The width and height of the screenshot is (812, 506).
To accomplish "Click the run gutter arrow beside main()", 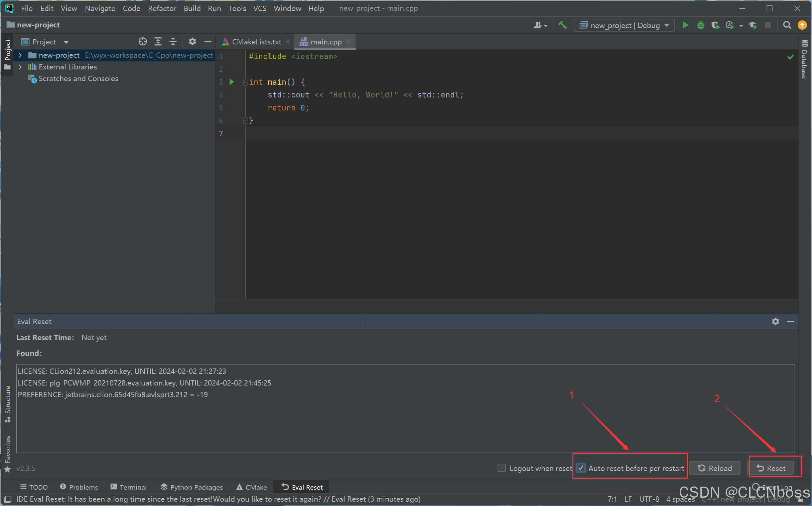I will pos(232,82).
